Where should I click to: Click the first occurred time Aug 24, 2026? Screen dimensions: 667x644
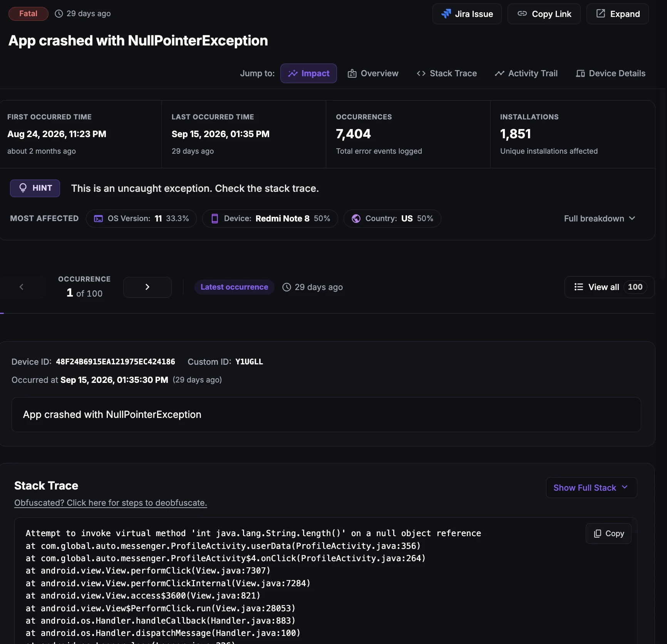click(x=57, y=134)
